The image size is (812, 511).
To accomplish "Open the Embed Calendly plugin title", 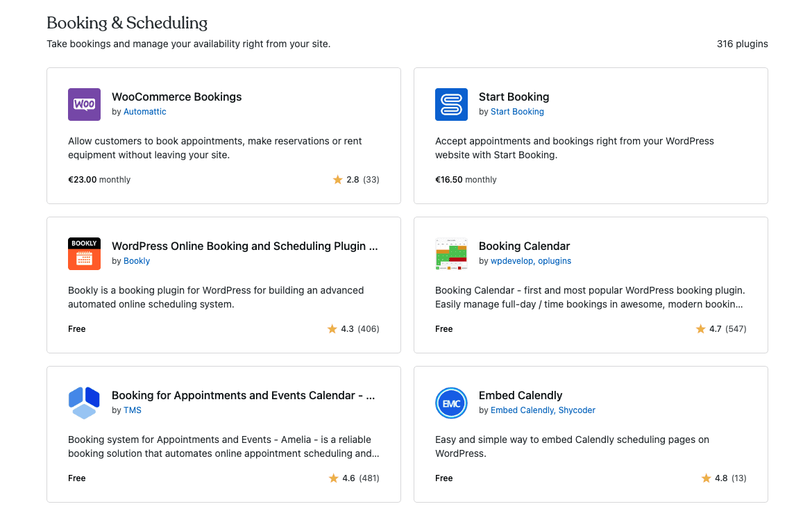I will pyautogui.click(x=521, y=396).
